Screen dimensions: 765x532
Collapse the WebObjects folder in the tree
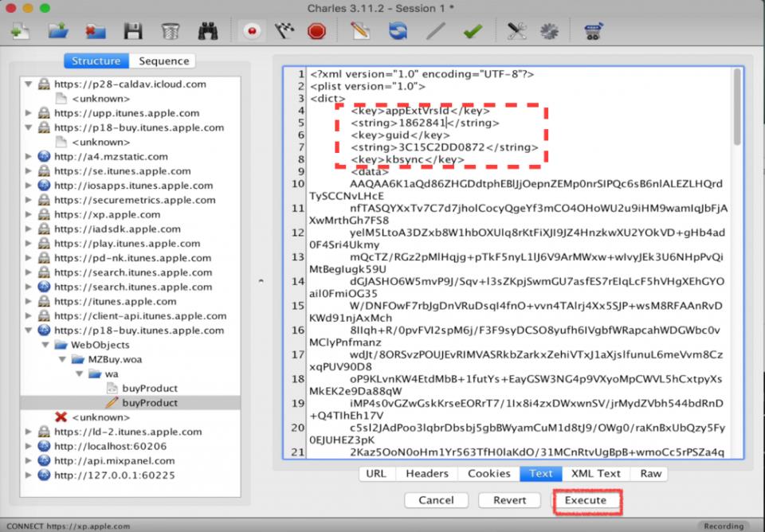point(45,345)
